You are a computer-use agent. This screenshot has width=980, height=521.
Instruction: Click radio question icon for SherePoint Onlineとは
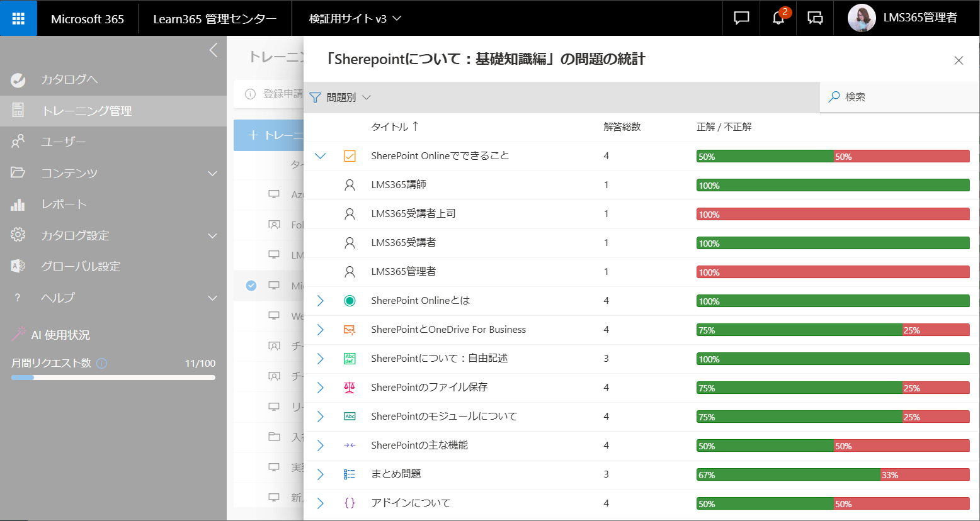[350, 301]
